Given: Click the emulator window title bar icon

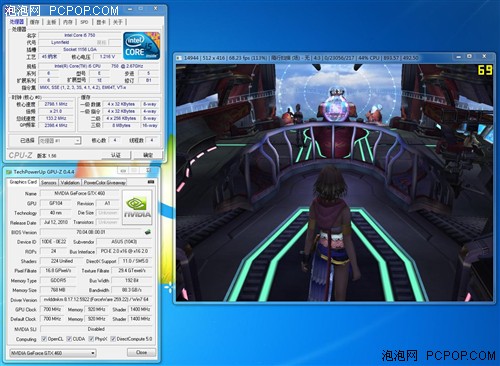Looking at the screenshot, I should tap(179, 58).
